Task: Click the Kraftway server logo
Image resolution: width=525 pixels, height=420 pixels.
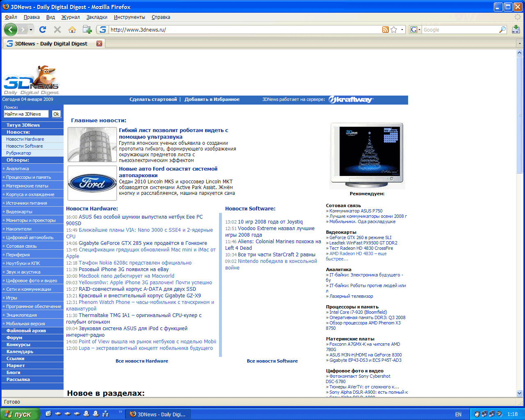Action: coord(351,100)
